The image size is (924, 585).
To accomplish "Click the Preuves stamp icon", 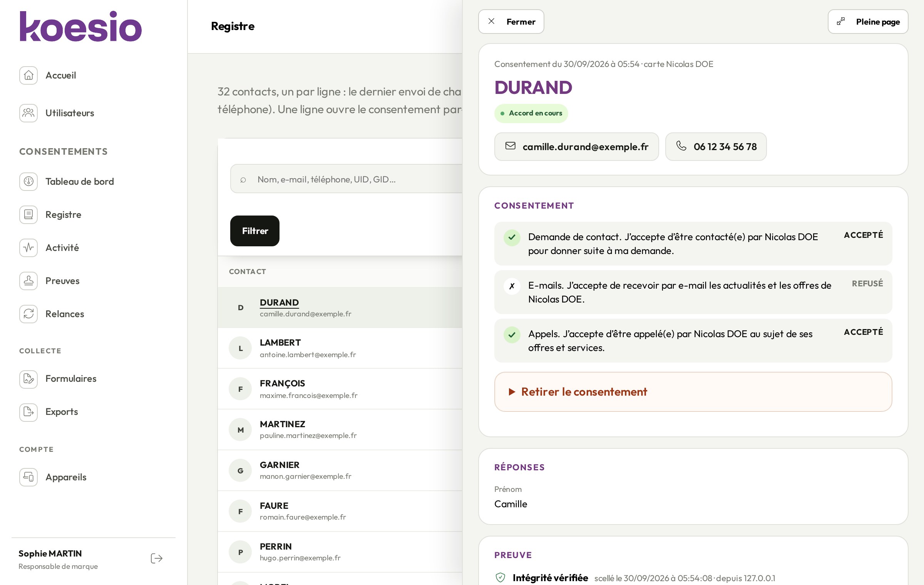I will click(28, 281).
